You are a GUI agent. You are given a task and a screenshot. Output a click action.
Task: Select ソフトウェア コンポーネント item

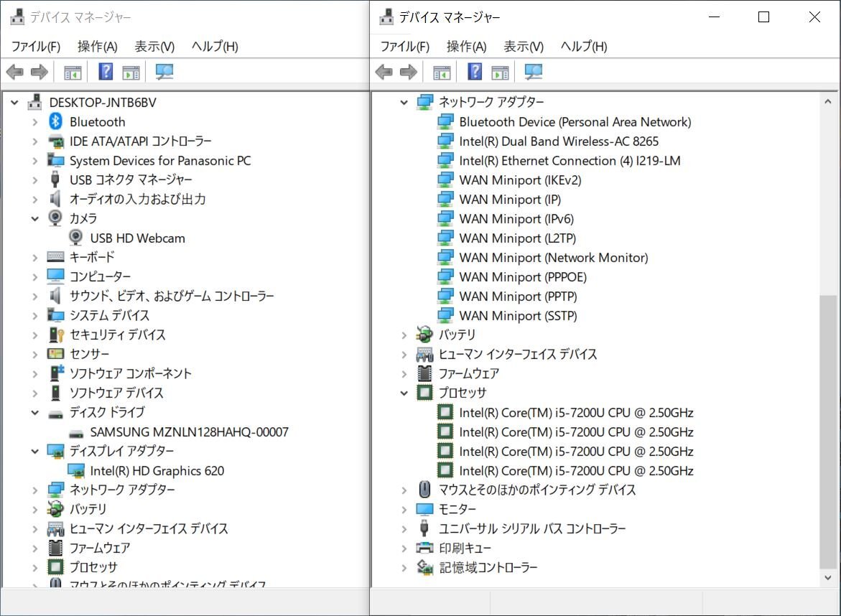(130, 373)
